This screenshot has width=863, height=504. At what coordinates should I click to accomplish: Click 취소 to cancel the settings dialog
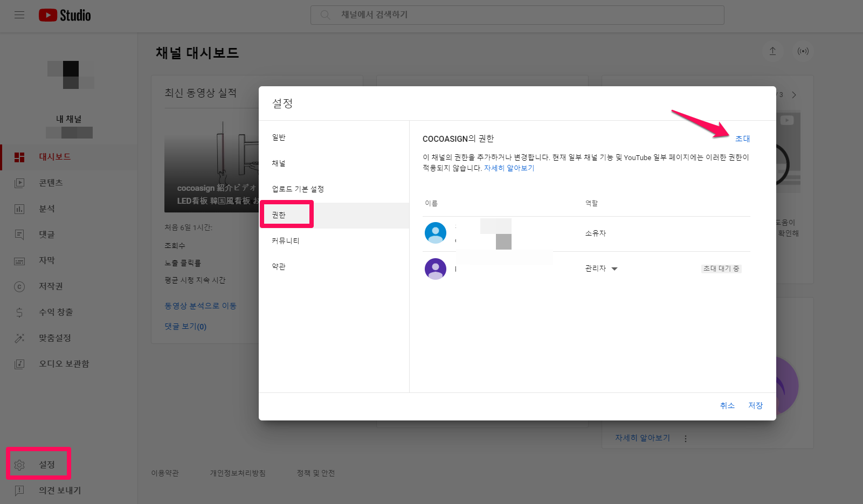[x=727, y=405]
